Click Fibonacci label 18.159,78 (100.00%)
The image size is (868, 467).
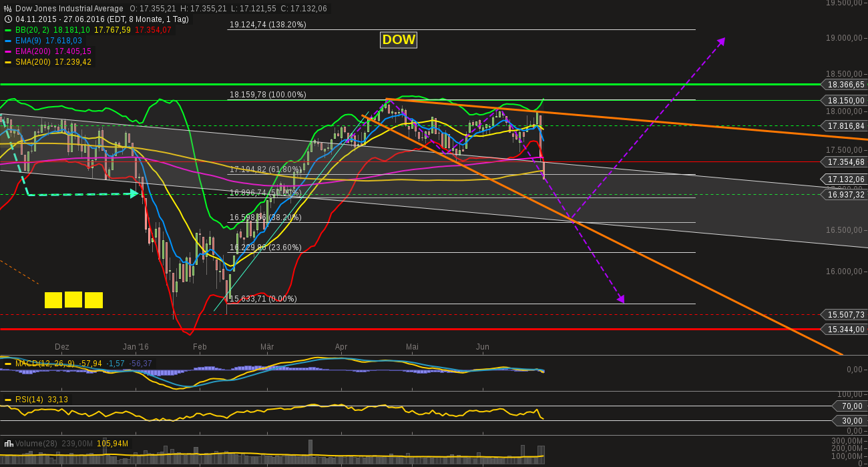pyautogui.click(x=268, y=95)
